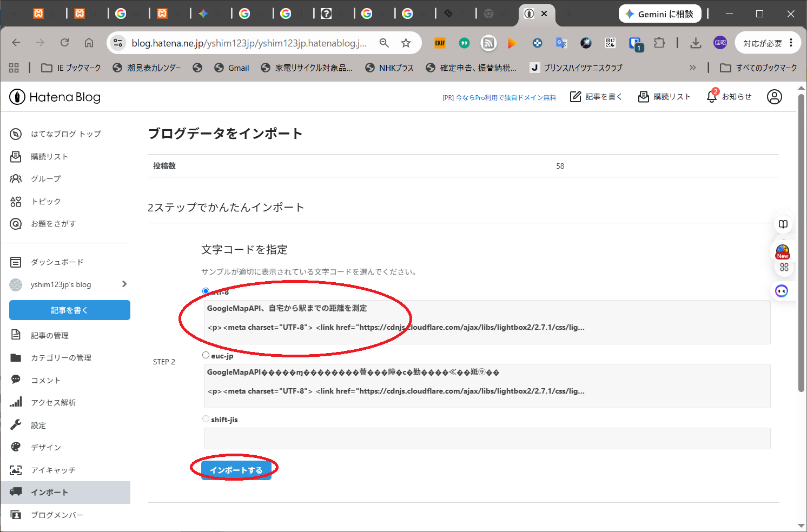
Task: Open the IE ブックマーク bookmark folder
Action: click(71, 68)
